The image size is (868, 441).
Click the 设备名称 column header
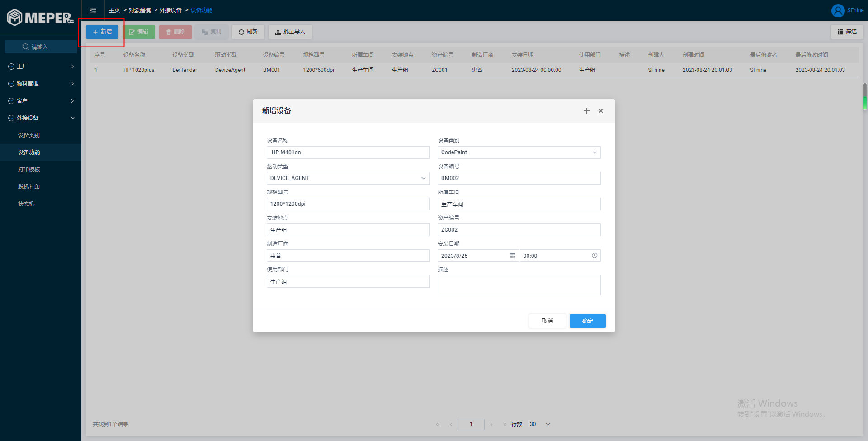click(x=134, y=55)
